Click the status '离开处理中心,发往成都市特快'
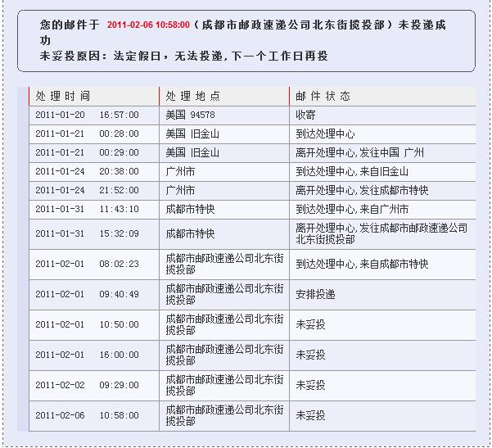This screenshot has height=448, width=492. click(362, 190)
